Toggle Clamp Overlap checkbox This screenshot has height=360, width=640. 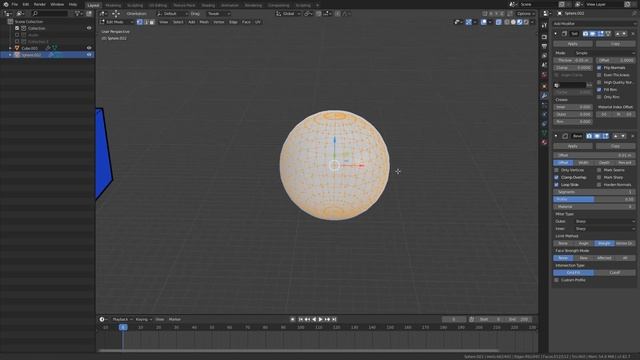[x=556, y=178]
